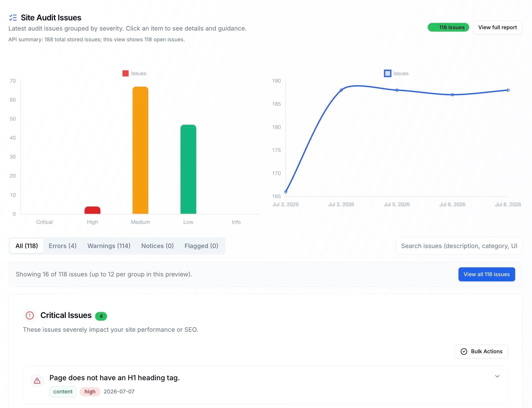The height and width of the screenshot is (408, 532).
Task: Click the checkmark circle icon in Bulk Actions
Action: [x=464, y=352]
